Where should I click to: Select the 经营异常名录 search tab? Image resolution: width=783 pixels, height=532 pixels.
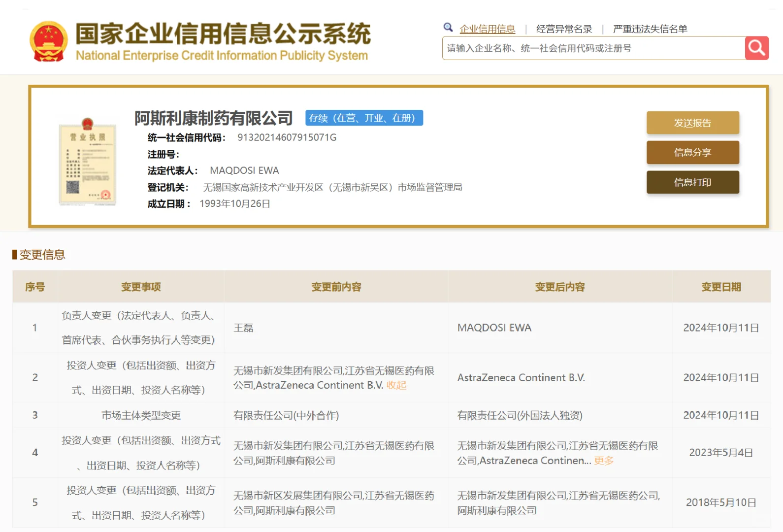click(x=564, y=29)
